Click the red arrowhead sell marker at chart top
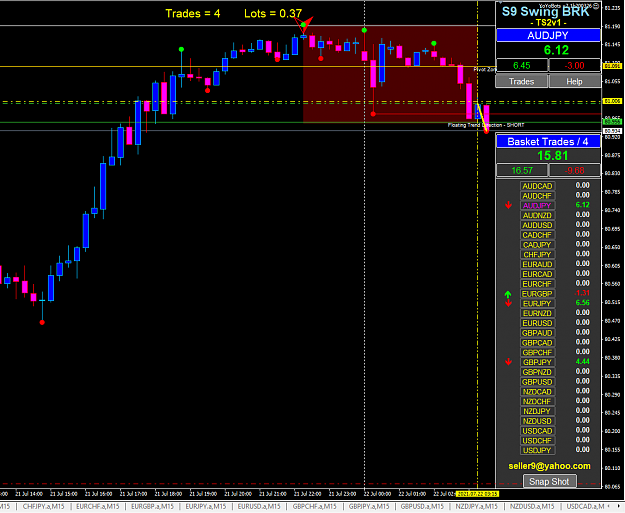Screen dimensions: 625x513 coord(305,24)
